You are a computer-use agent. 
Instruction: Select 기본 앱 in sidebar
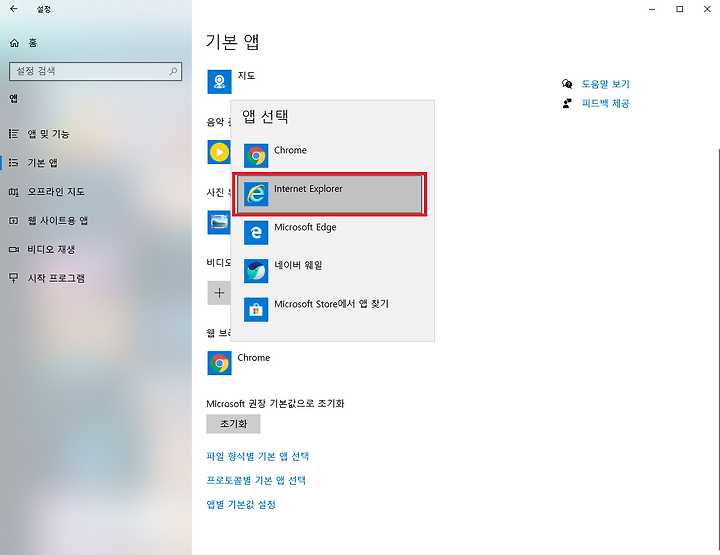coord(34,163)
